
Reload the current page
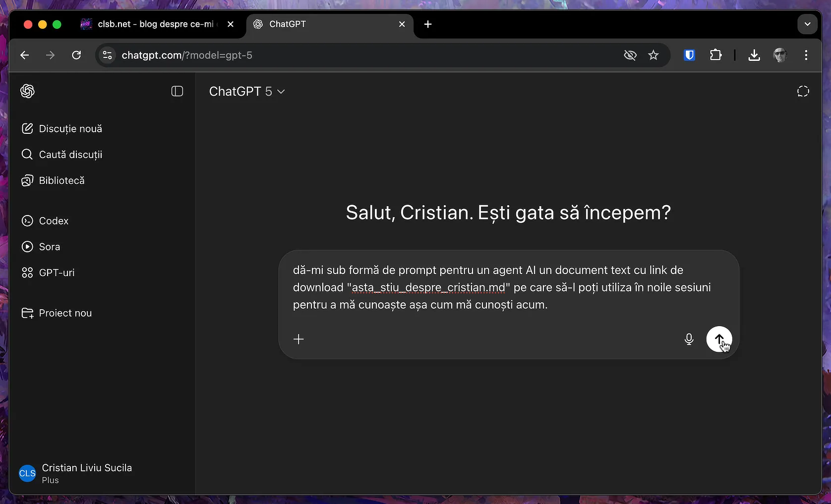(76, 55)
